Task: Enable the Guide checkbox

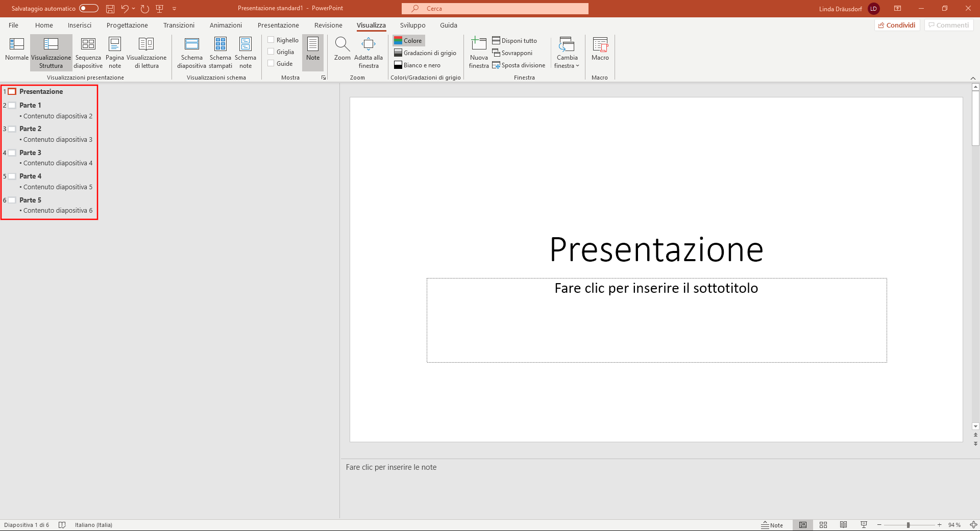Action: (271, 63)
